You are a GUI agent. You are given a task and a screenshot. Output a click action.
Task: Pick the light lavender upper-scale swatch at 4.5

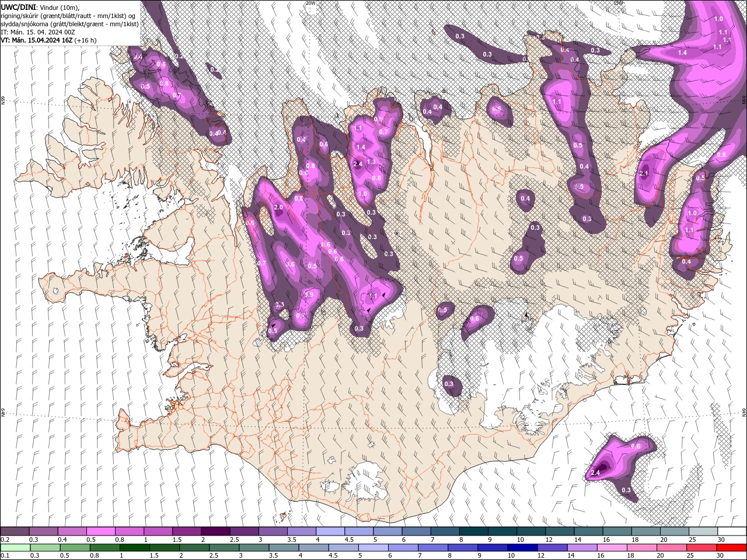click(359, 531)
